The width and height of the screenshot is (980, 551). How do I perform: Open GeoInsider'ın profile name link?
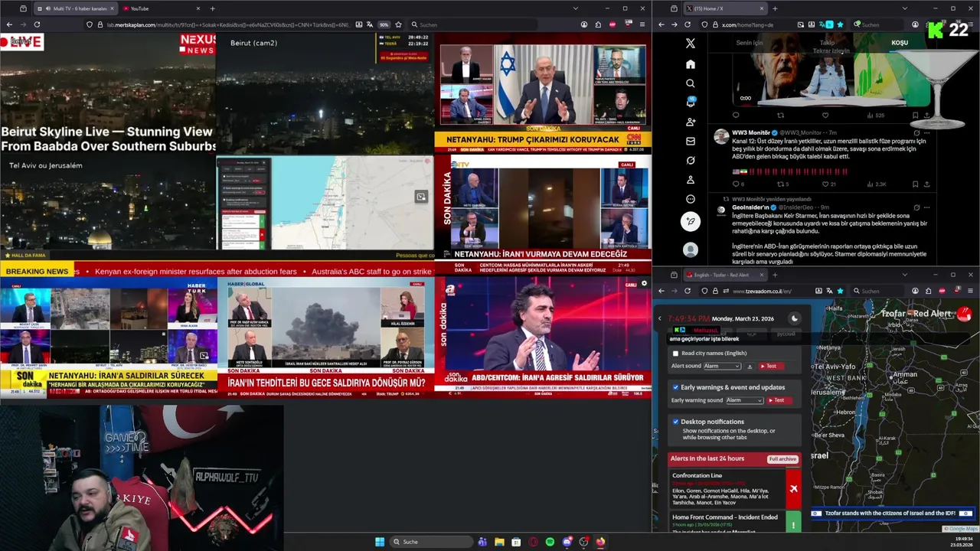[x=751, y=207]
